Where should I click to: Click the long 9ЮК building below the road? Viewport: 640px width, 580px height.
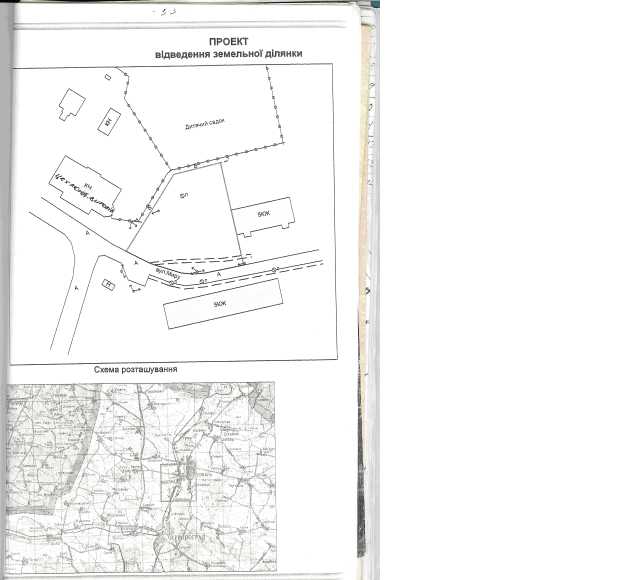222,304
